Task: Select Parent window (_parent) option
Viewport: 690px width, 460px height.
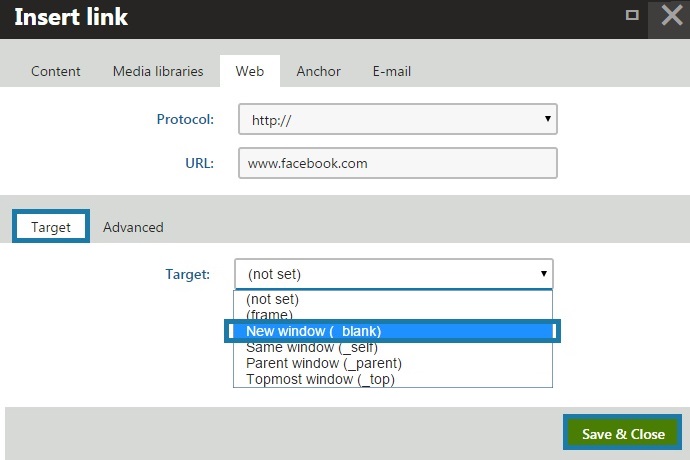Action: click(x=323, y=363)
